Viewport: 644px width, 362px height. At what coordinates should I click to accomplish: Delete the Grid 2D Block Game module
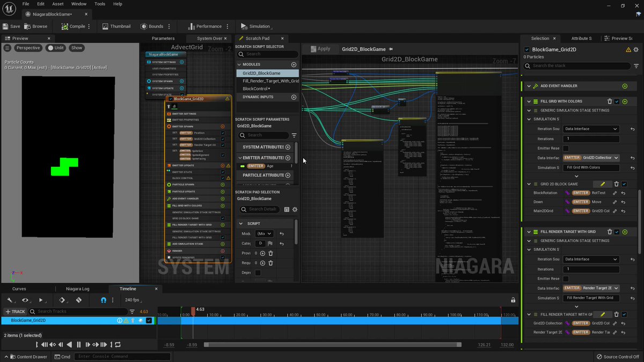coord(617,184)
